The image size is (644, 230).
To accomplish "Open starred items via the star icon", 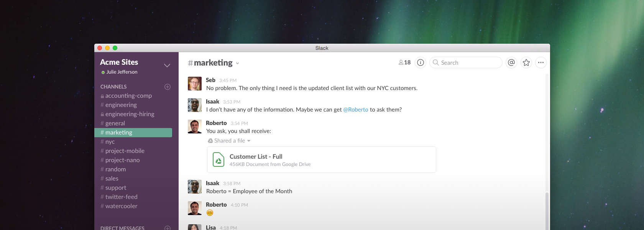I will (526, 62).
